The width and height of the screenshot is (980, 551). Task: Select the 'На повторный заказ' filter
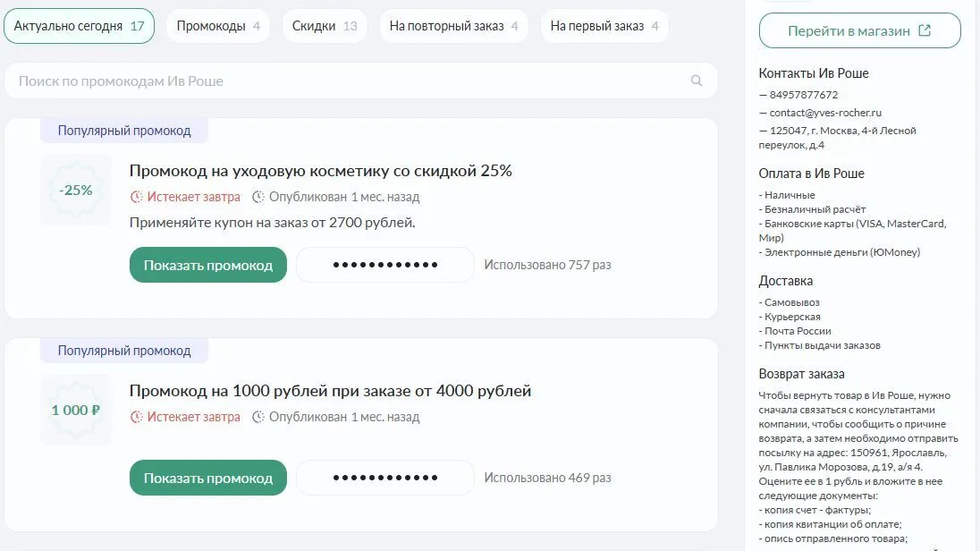[x=453, y=26]
